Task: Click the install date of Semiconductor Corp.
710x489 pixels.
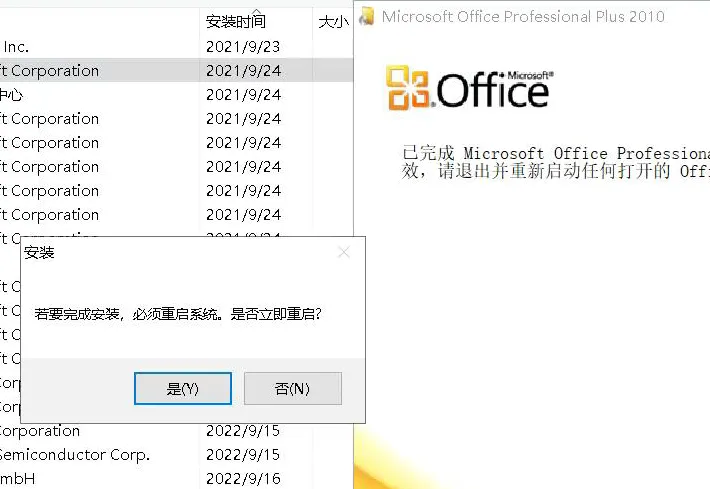Action: click(x=243, y=454)
